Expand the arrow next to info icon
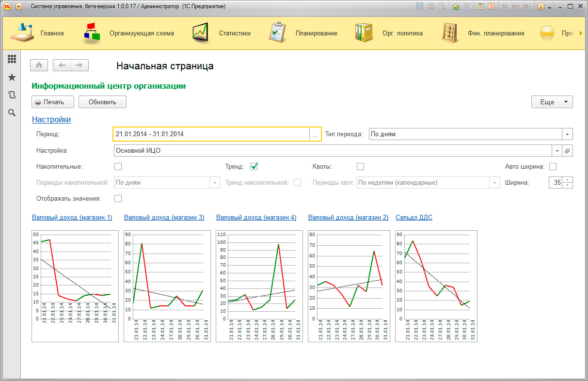588x381 pixels. pos(550,7)
